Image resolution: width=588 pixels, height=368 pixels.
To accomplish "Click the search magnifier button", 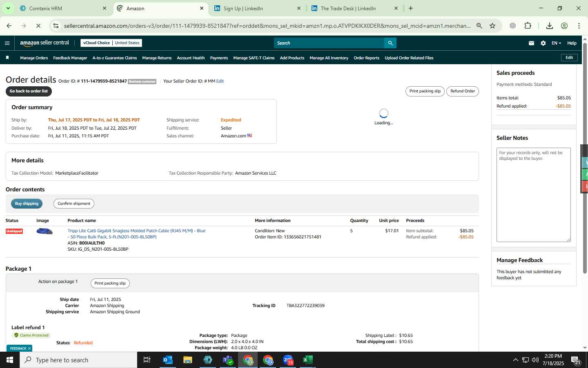I will click(x=390, y=43).
